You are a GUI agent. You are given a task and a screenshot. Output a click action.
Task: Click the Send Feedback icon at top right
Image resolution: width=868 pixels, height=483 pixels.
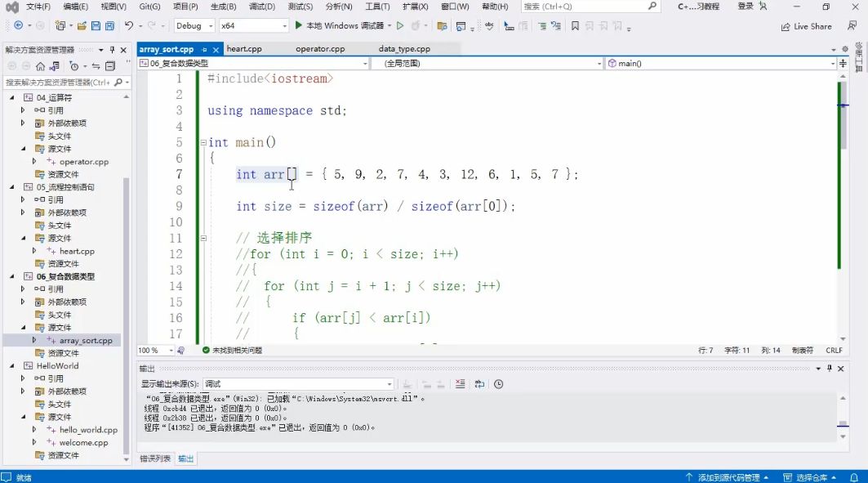point(852,26)
